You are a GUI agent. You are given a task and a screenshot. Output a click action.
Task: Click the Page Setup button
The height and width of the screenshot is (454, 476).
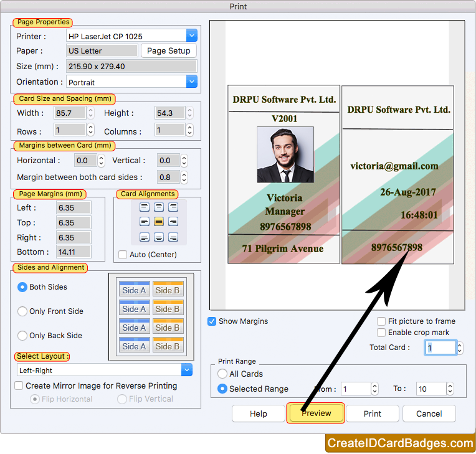click(x=169, y=50)
